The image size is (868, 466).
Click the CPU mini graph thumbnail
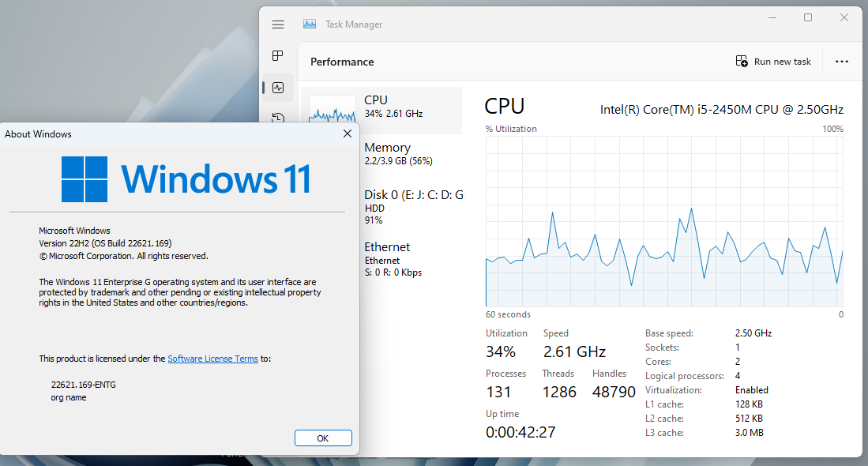(333, 109)
